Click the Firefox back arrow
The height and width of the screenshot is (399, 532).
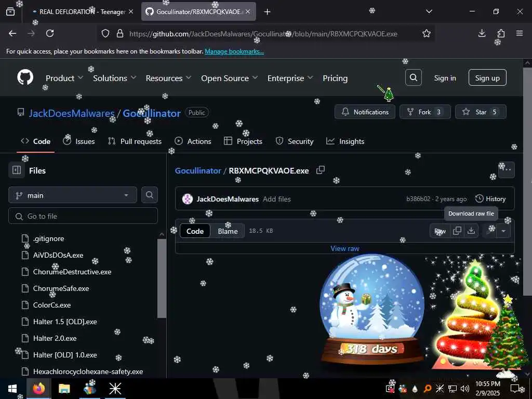[x=12, y=33]
